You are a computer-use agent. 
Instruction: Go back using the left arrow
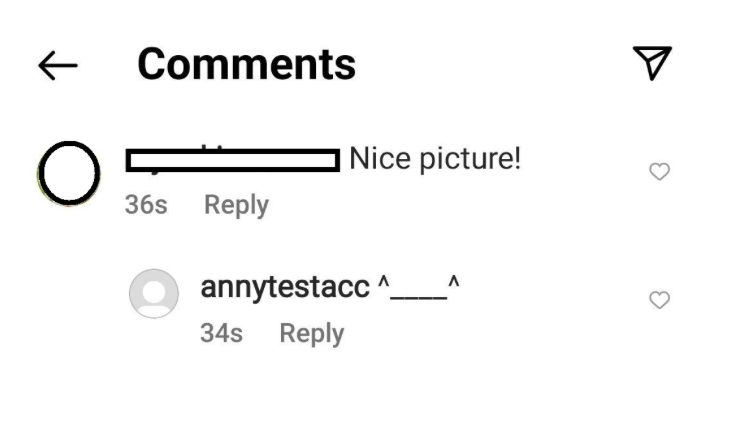coord(58,65)
